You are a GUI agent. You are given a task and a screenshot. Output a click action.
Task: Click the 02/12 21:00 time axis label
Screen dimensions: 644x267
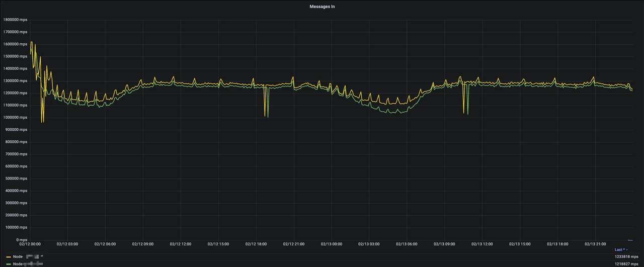coord(294,244)
